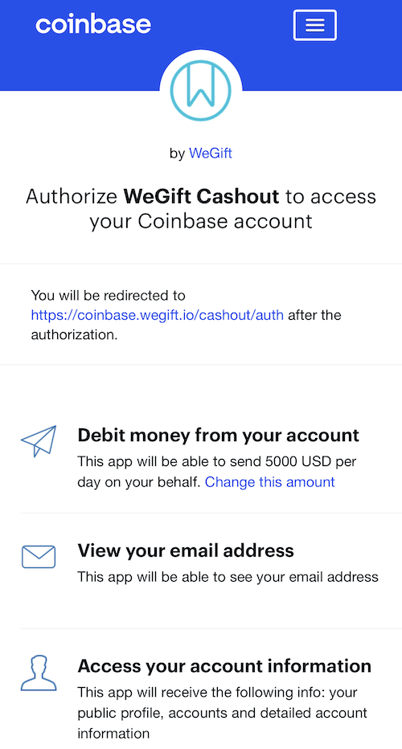Screen dimensions: 402x749
Task: Select the View your email address heading
Action: click(186, 551)
